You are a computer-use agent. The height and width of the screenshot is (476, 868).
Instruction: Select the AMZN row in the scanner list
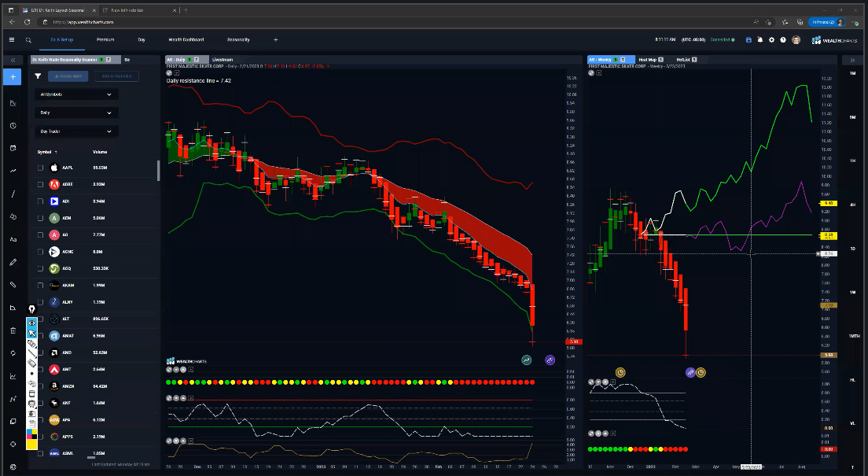point(94,386)
